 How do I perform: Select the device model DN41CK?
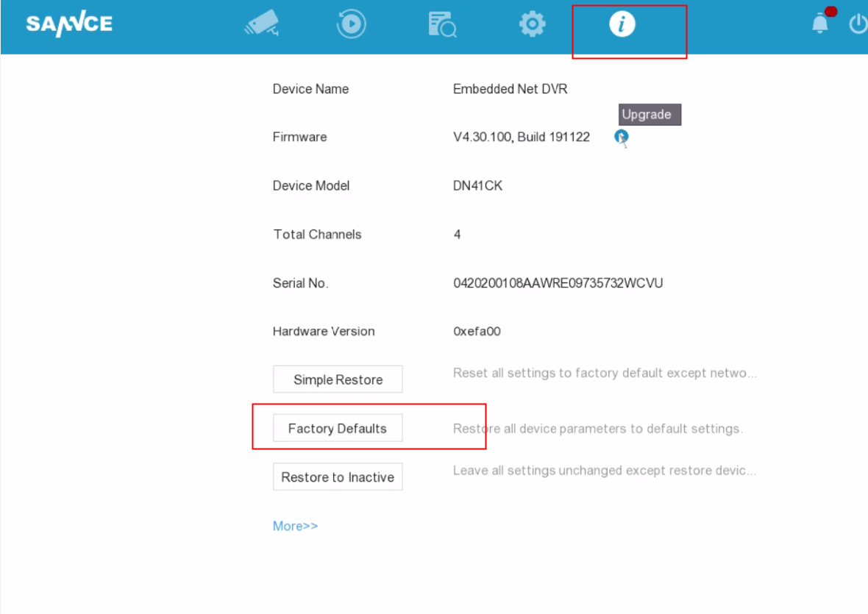[x=477, y=186]
